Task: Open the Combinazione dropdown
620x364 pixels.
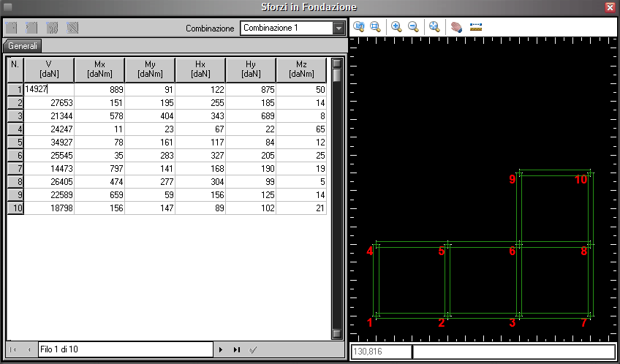Action: coord(339,29)
